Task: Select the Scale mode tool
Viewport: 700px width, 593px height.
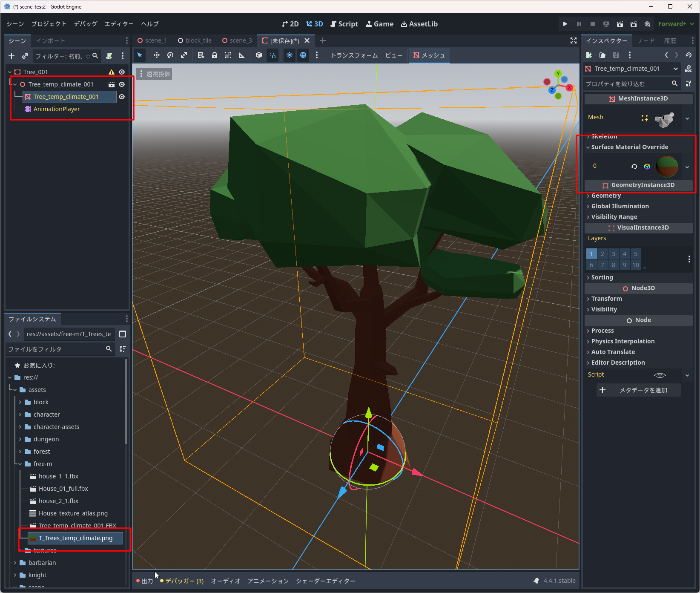Action: pos(184,55)
